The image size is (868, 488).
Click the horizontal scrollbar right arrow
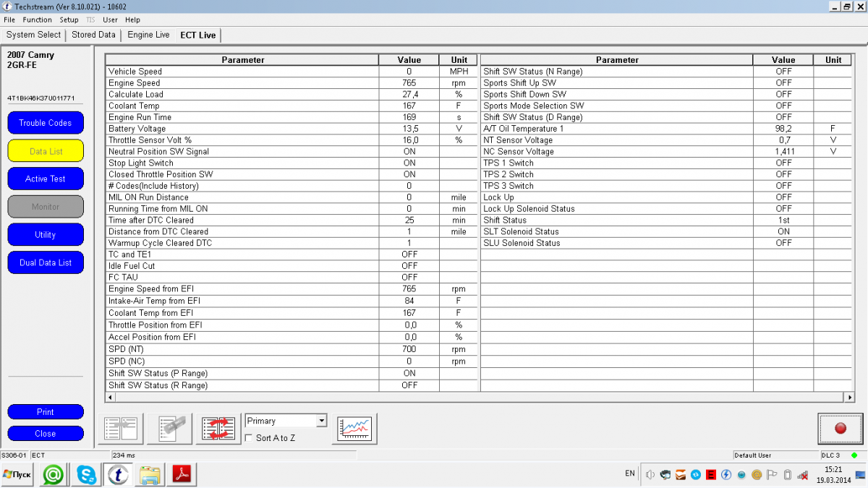tap(850, 397)
